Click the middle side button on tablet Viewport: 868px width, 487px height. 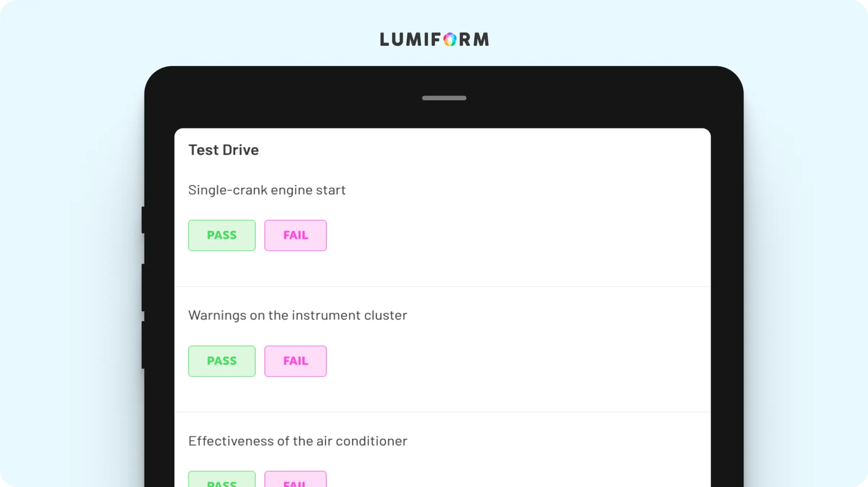pos(143,288)
